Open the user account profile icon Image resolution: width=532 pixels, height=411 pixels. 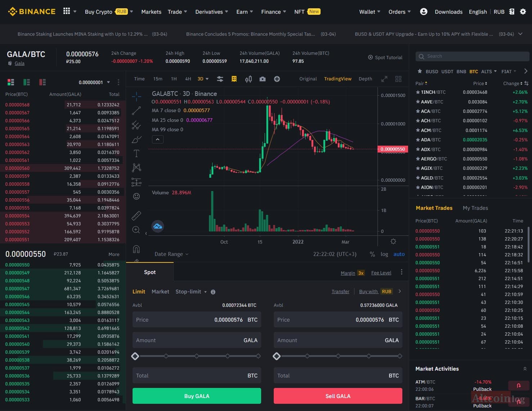click(x=424, y=12)
